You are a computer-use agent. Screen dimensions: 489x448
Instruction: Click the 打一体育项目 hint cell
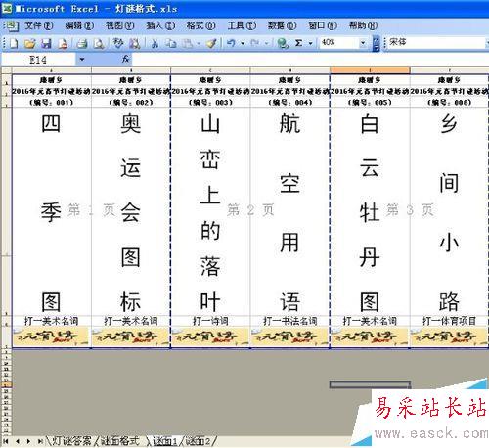(x=449, y=321)
